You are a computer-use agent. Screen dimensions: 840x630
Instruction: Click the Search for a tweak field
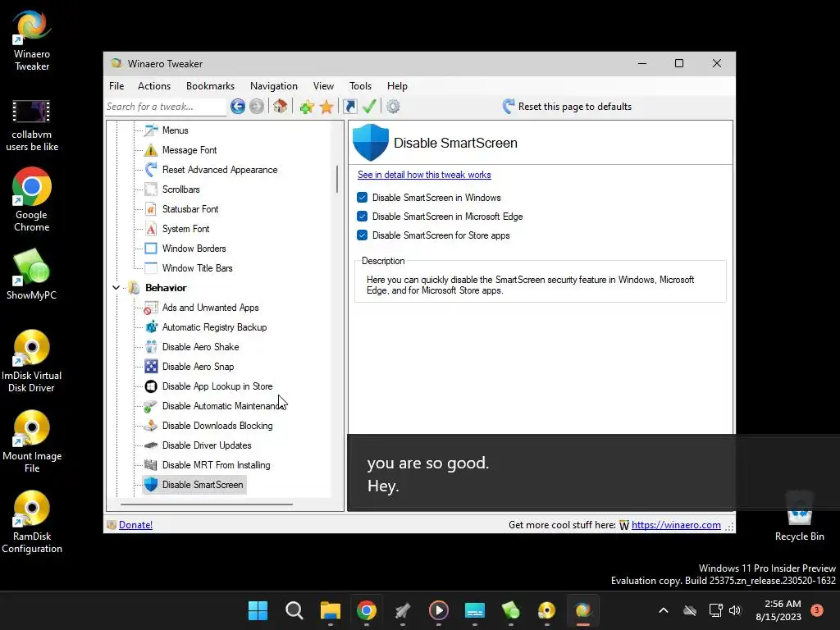point(166,107)
